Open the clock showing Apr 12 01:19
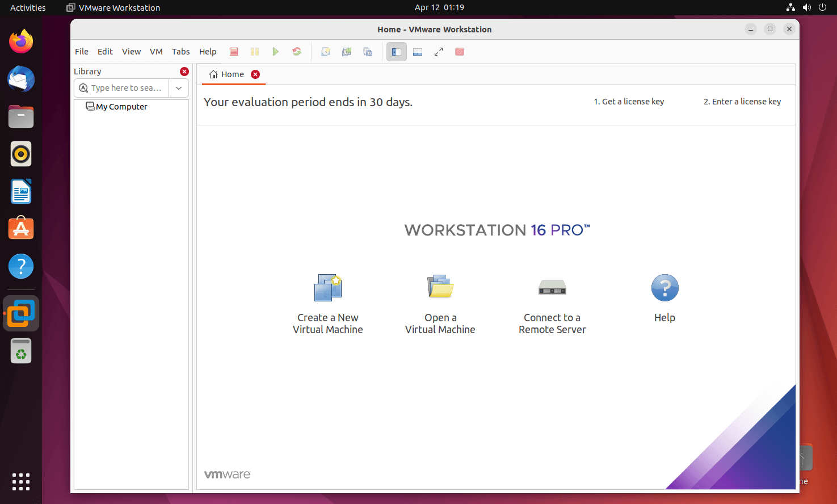 (x=439, y=7)
